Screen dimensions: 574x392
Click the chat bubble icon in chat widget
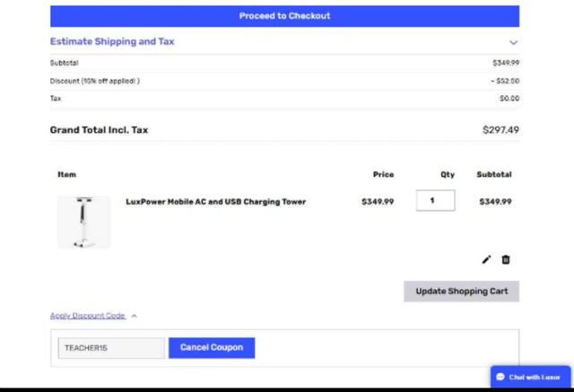(500, 377)
